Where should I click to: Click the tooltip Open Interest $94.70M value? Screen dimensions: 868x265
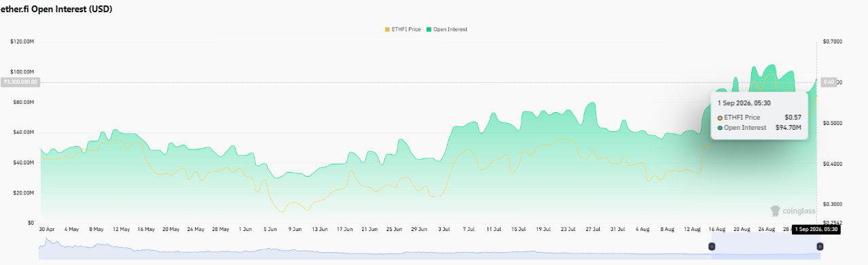point(788,127)
